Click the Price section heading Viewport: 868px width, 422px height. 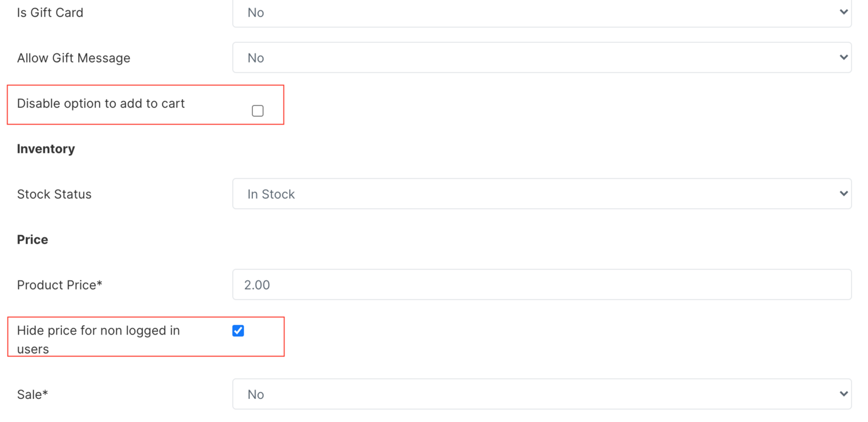(x=32, y=240)
